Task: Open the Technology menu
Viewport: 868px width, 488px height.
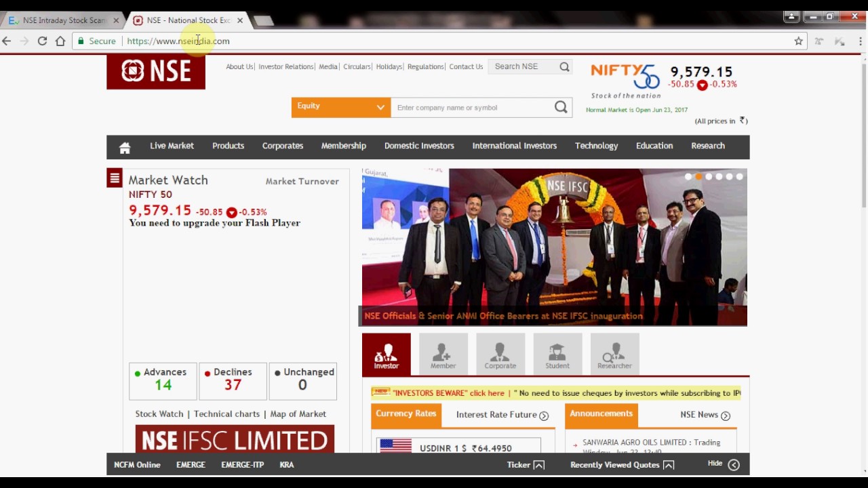Action: click(597, 146)
